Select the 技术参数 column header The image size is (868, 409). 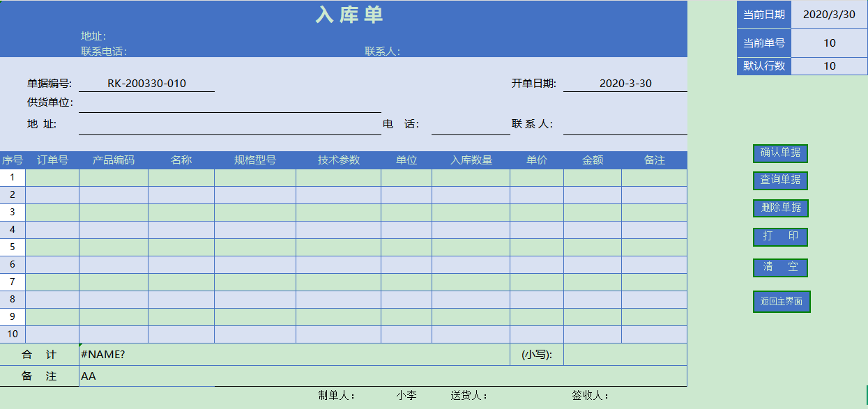click(x=339, y=160)
